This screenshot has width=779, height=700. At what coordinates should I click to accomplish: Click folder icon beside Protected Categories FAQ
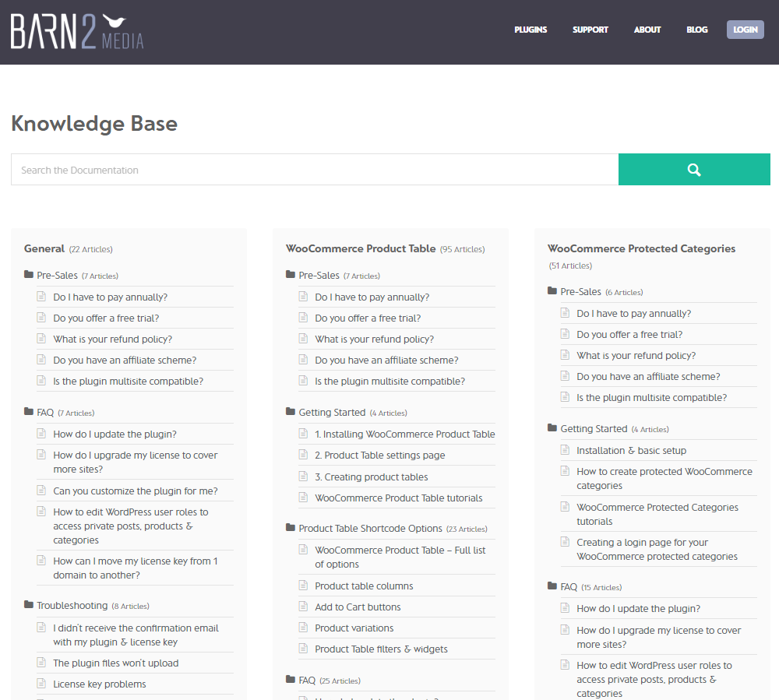tap(552, 586)
